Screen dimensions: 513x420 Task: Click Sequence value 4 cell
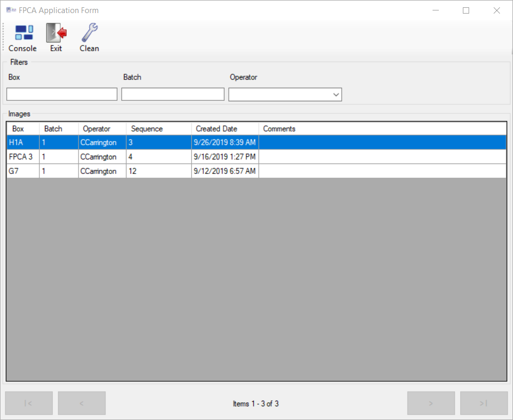[x=159, y=157]
